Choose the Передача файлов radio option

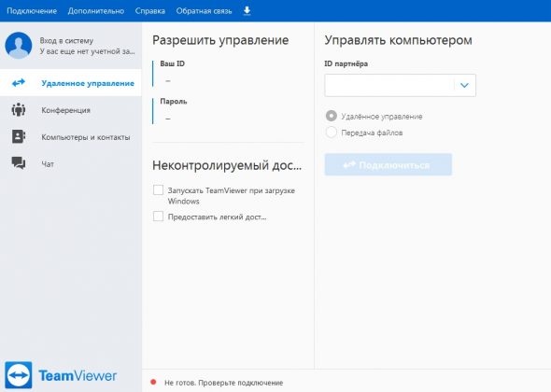coord(331,133)
